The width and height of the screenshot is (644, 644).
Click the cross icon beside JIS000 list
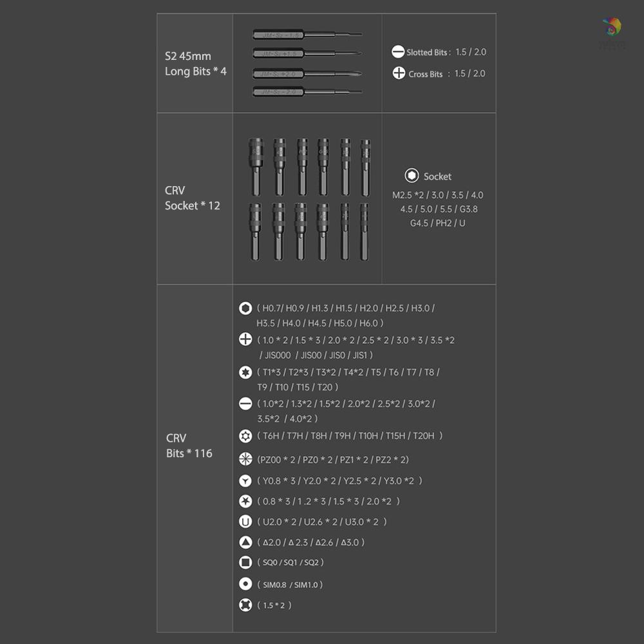pyautogui.click(x=245, y=339)
